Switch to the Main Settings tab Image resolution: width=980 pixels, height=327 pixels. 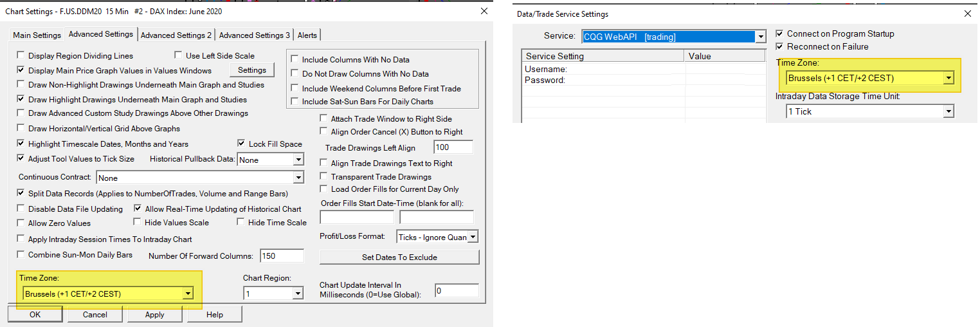[x=37, y=35]
